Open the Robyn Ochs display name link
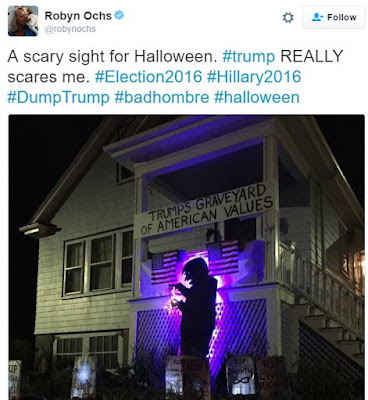The height and width of the screenshot is (400, 368). [x=78, y=16]
